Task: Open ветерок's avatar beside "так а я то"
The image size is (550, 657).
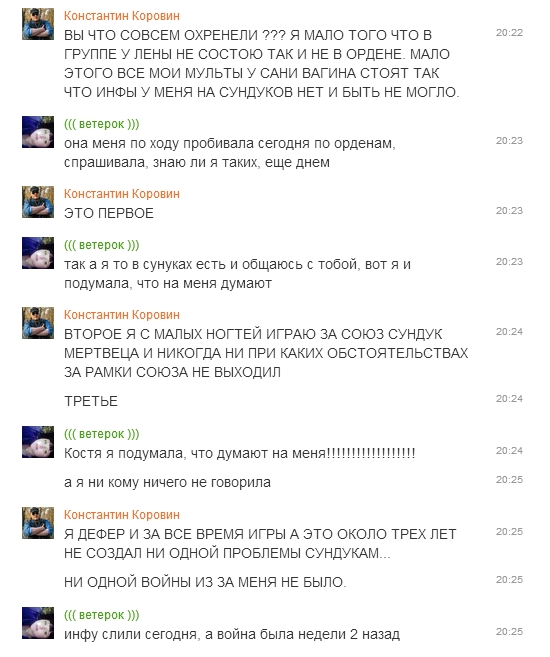Action: click(38, 253)
